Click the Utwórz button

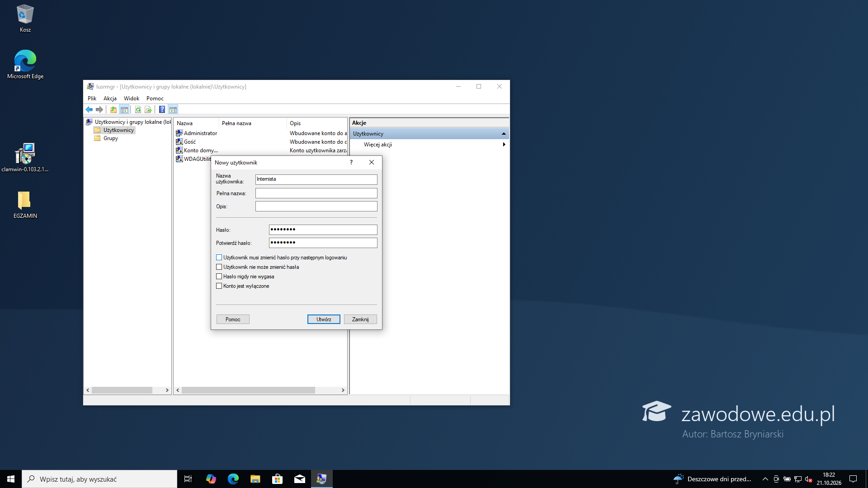[x=324, y=319]
